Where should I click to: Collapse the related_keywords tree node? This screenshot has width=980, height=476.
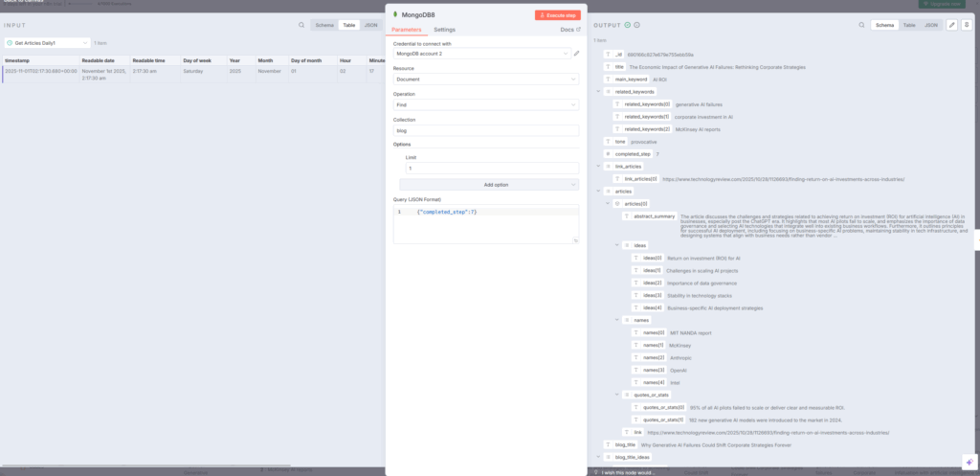(x=598, y=91)
